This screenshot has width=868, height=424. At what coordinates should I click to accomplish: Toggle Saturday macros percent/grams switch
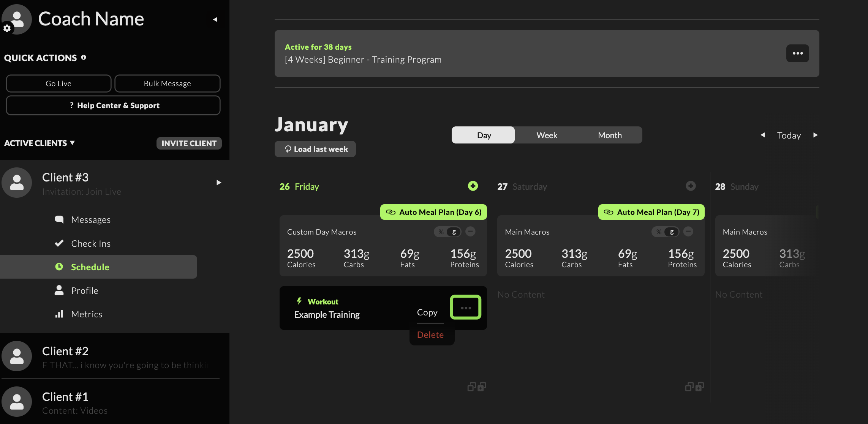(665, 232)
